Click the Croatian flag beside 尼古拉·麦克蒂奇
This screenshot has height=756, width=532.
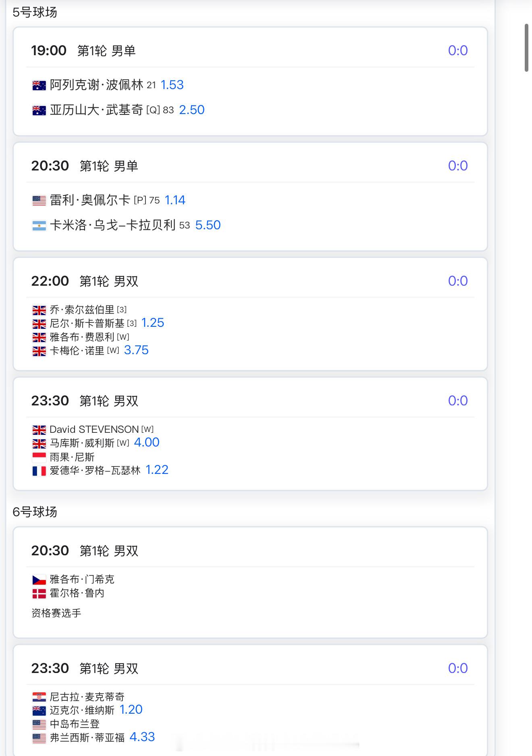[x=39, y=697]
